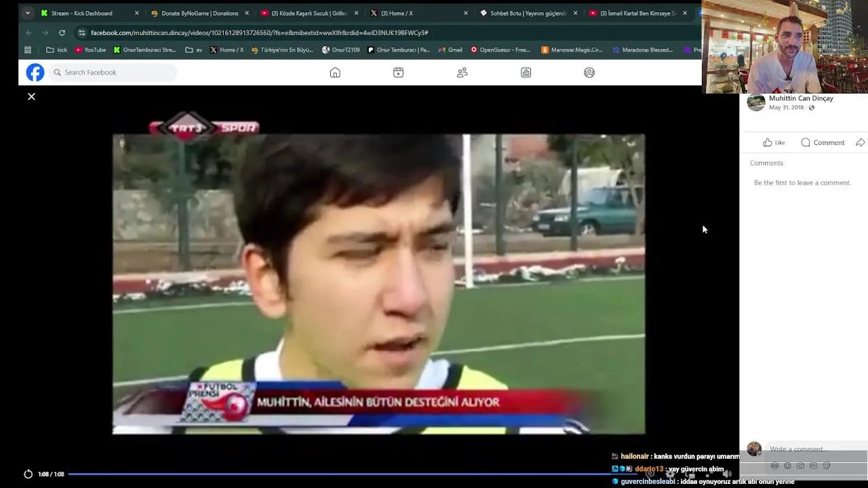Image resolution: width=868 pixels, height=488 pixels.
Task: Open the OnurTamburaci Stre... bookmark
Action: (144, 49)
